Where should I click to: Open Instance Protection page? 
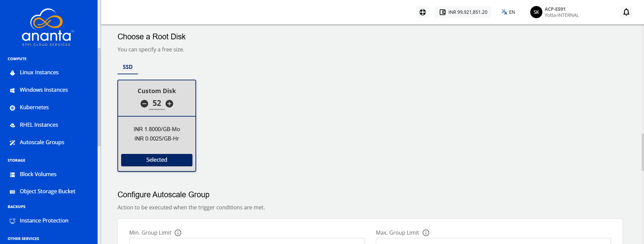tap(44, 220)
